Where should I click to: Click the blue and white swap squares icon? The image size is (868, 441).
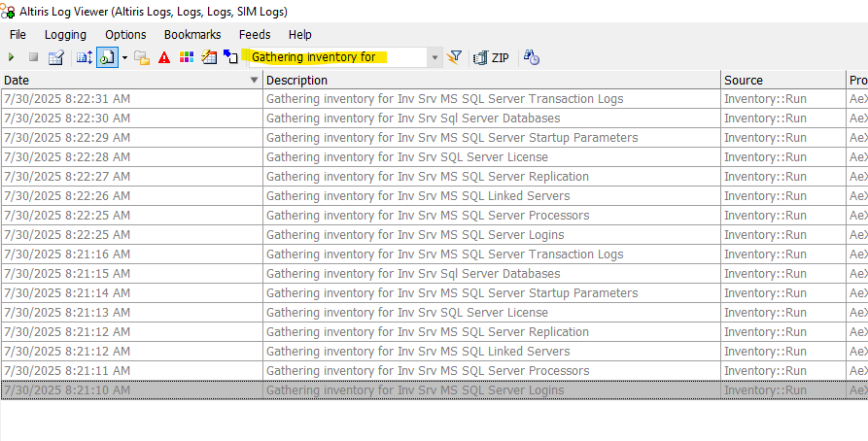pos(230,56)
